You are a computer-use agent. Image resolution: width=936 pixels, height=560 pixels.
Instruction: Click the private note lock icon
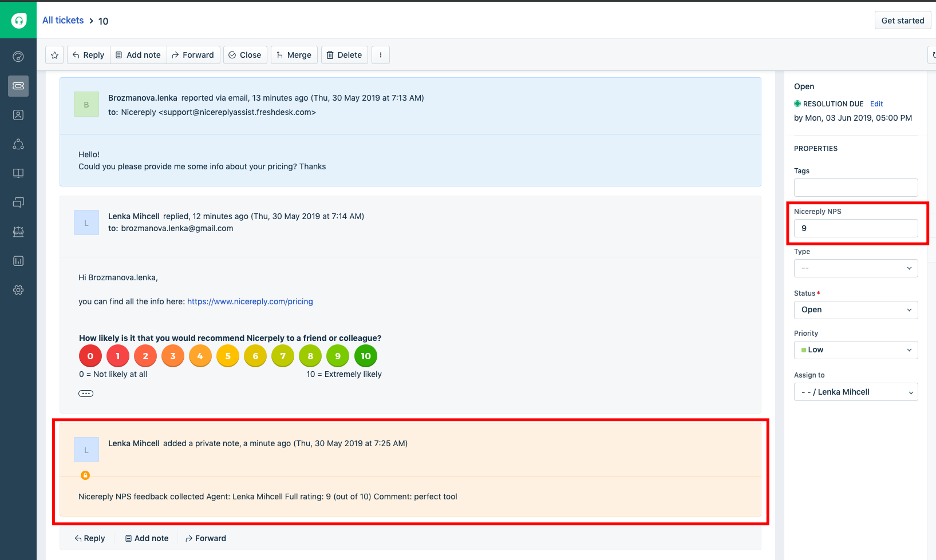(85, 475)
